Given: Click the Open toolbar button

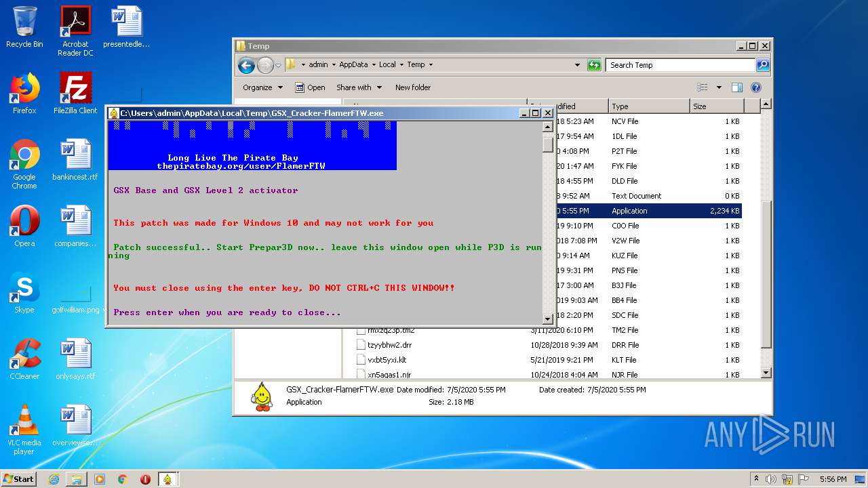Looking at the screenshot, I should [310, 87].
